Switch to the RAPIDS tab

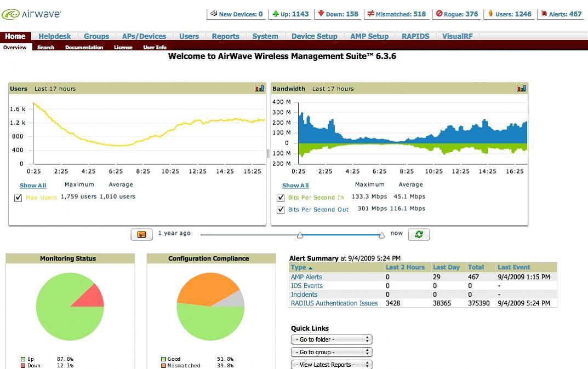415,36
